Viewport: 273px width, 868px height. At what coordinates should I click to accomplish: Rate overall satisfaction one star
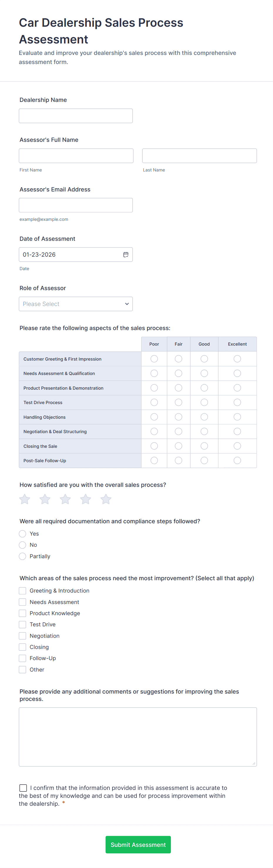(x=25, y=499)
